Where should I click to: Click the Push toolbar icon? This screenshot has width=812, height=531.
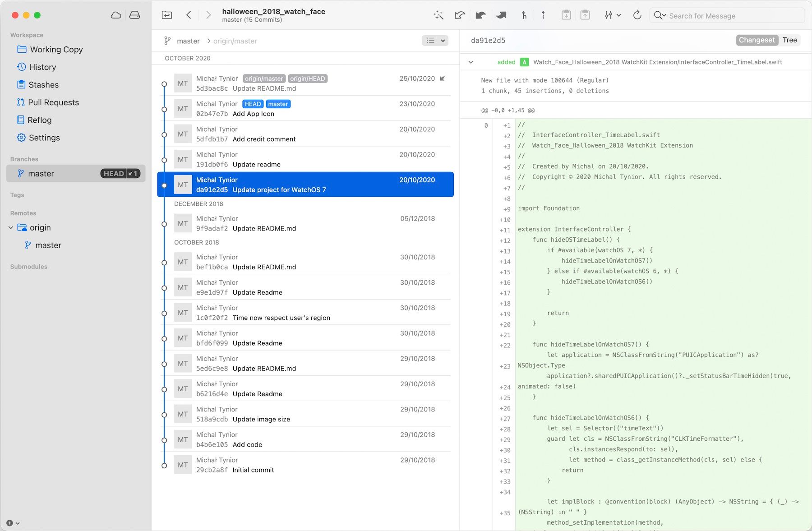pos(501,15)
